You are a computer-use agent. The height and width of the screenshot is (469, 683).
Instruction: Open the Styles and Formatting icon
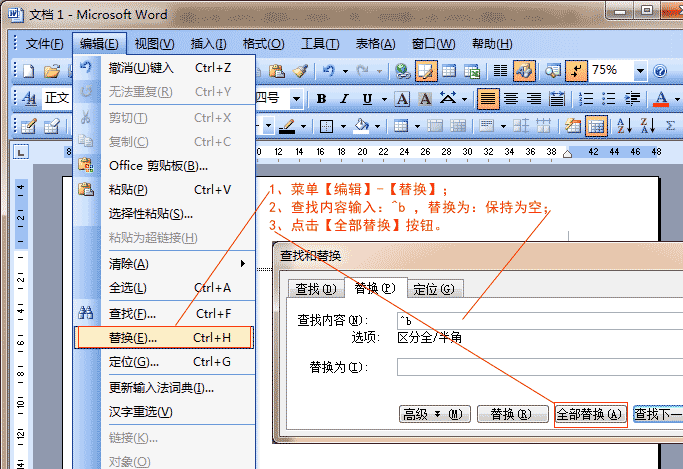(x=29, y=98)
